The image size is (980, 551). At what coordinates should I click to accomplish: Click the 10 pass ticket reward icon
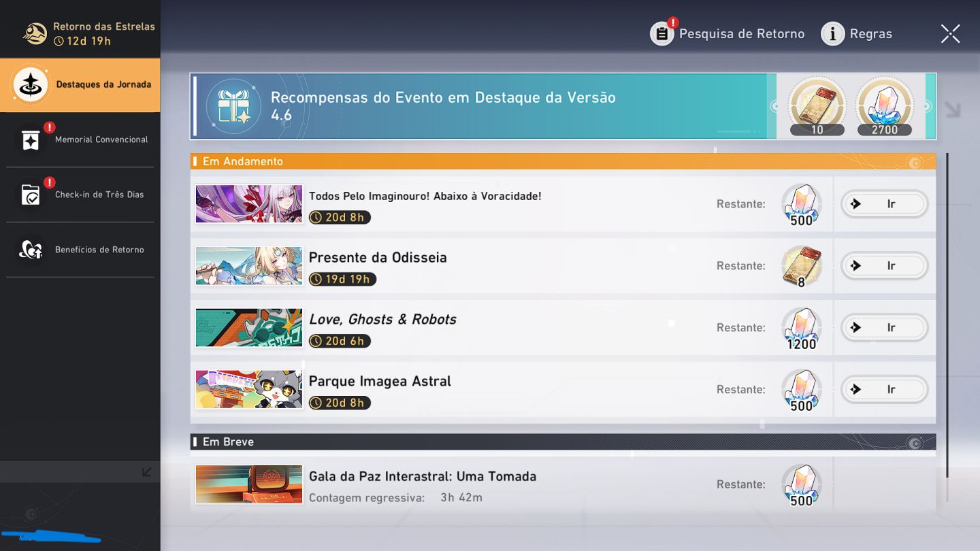817,106
